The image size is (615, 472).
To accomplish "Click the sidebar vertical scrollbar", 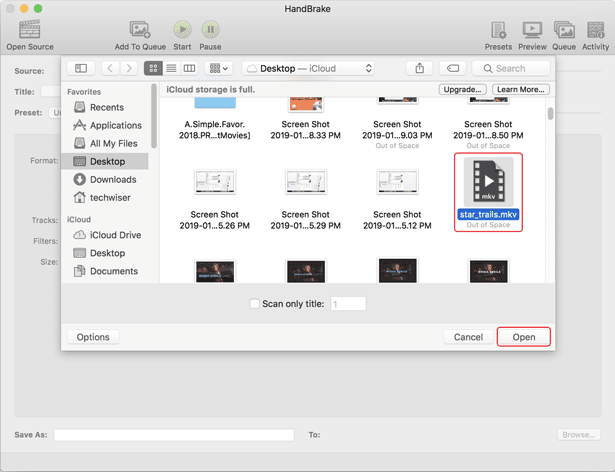I will (154, 116).
